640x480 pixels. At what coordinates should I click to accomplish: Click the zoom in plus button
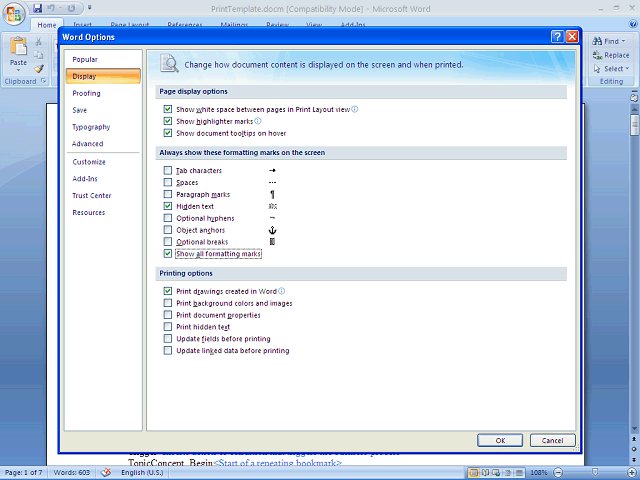(x=632, y=473)
